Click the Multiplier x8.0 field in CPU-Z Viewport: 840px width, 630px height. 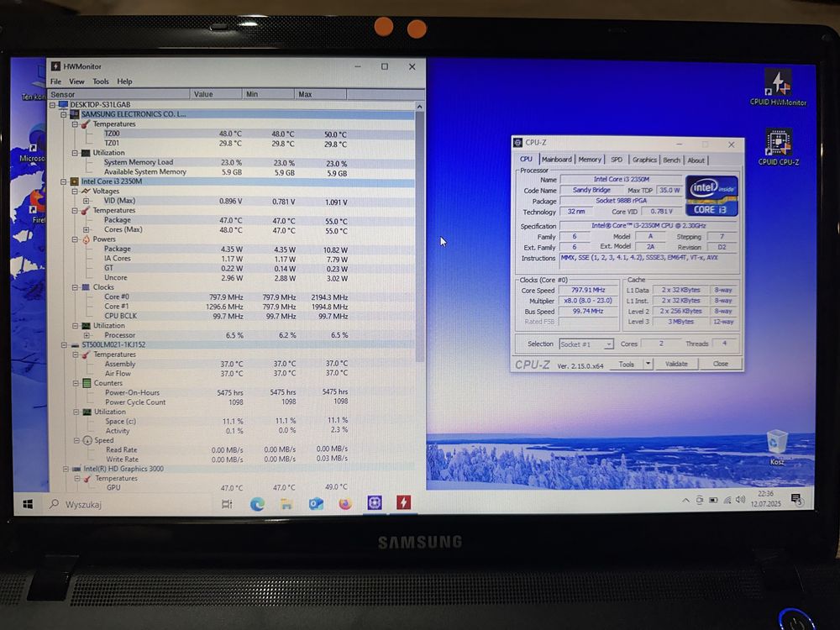[588, 301]
